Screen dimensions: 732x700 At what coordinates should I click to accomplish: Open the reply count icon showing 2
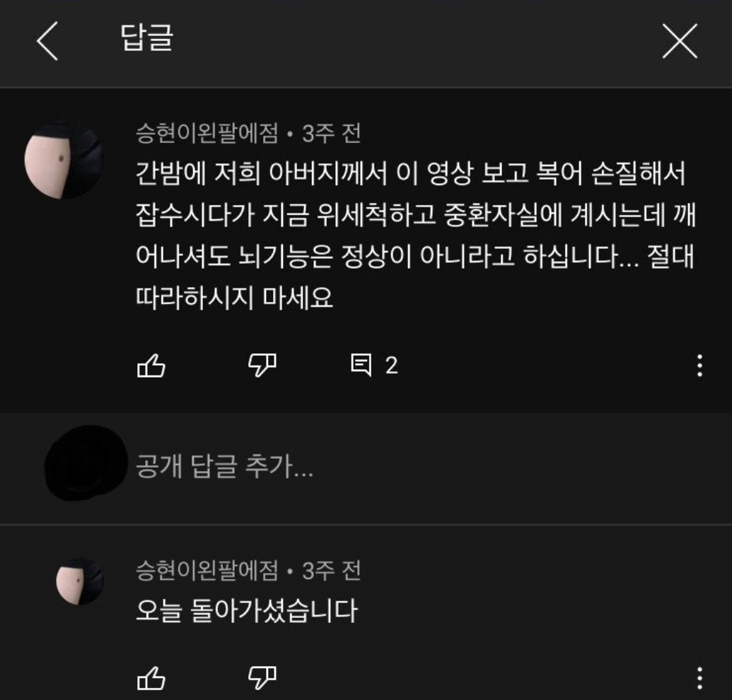[374, 365]
